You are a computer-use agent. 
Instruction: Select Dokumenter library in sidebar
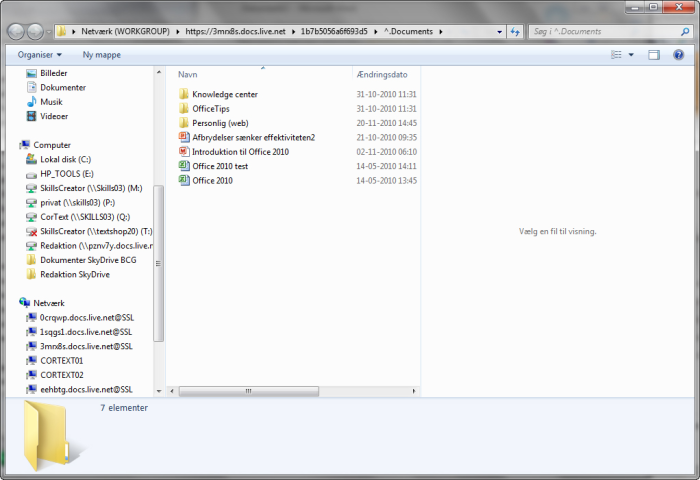pyautogui.click(x=63, y=88)
